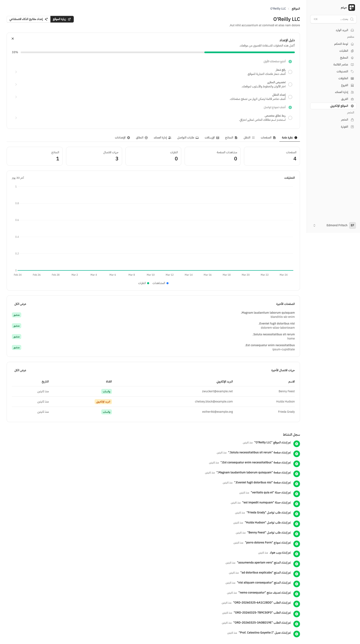The height and width of the screenshot is (644, 360).
Task: Toggle the custom domain step circle
Action: pos(290,118)
